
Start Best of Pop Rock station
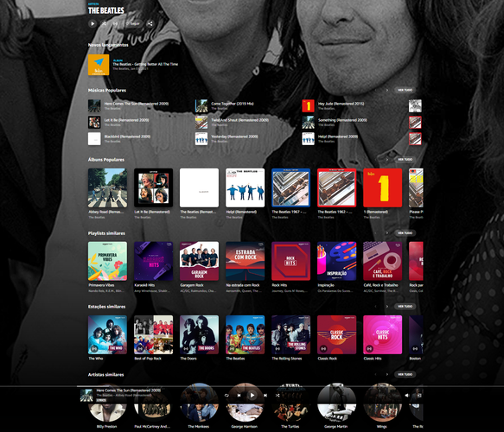(153, 334)
